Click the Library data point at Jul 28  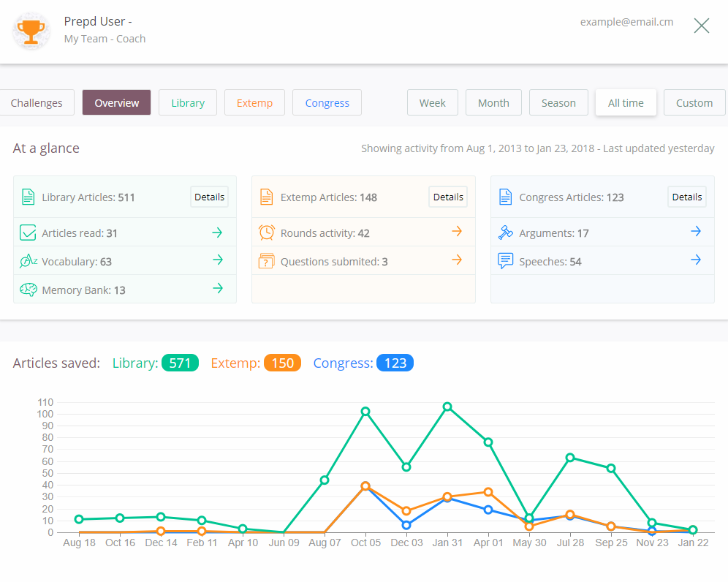570,458
